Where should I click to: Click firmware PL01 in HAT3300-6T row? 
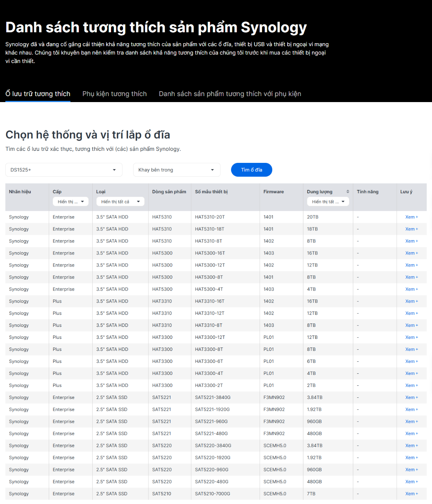[268, 361]
